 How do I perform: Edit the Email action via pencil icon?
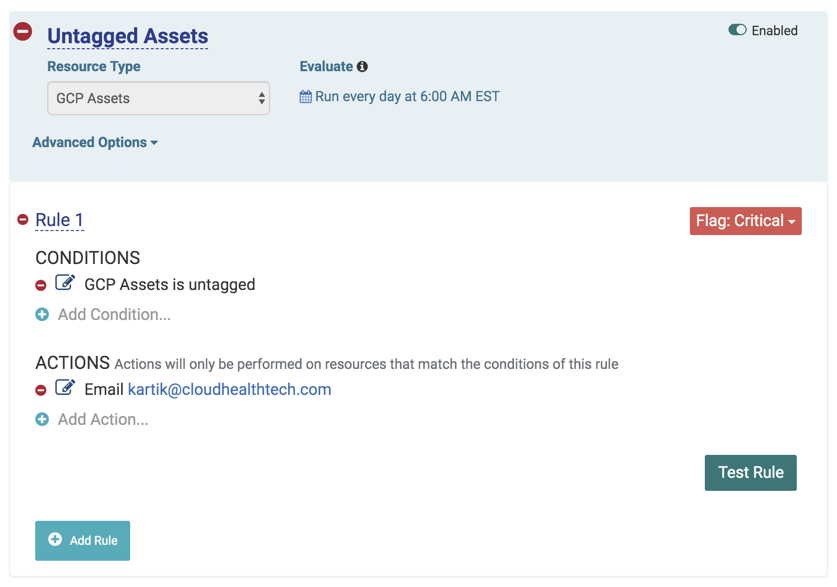[x=65, y=388]
